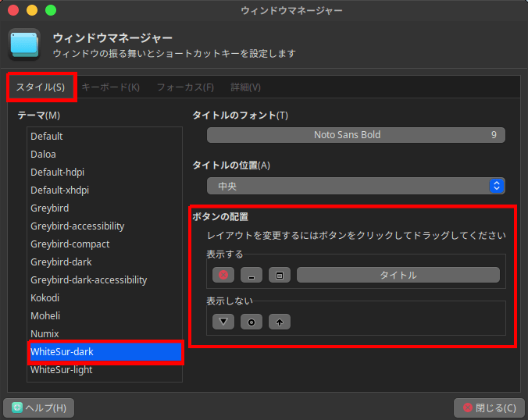The width and height of the screenshot is (528, 420).
Task: Select the Greybird-dark-accessibility theme
Action: [105, 280]
